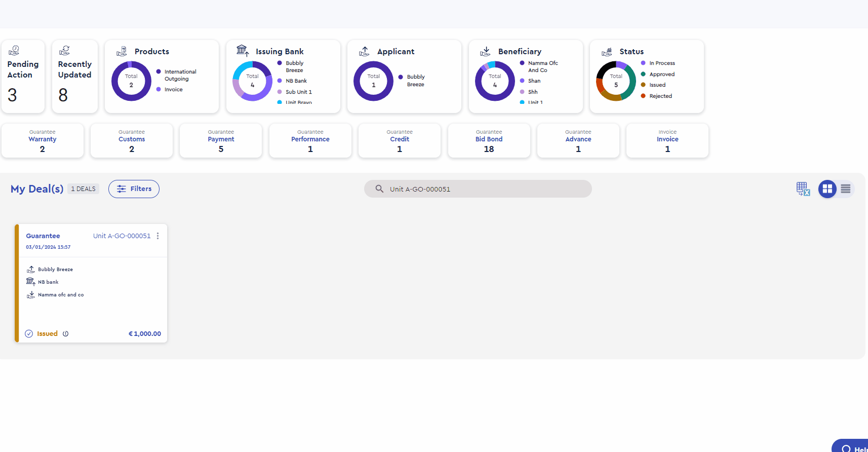The width and height of the screenshot is (868, 452).
Task: Toggle the In Process legend entry
Action: point(658,63)
